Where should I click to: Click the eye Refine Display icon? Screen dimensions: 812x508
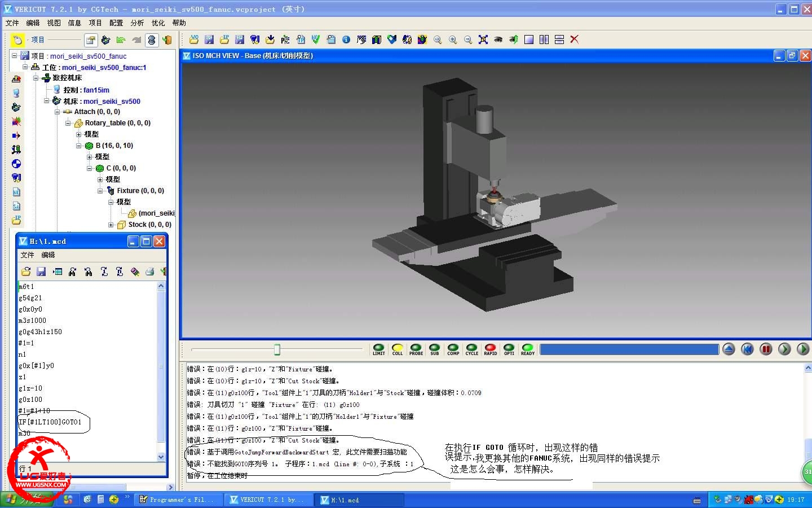(498, 40)
